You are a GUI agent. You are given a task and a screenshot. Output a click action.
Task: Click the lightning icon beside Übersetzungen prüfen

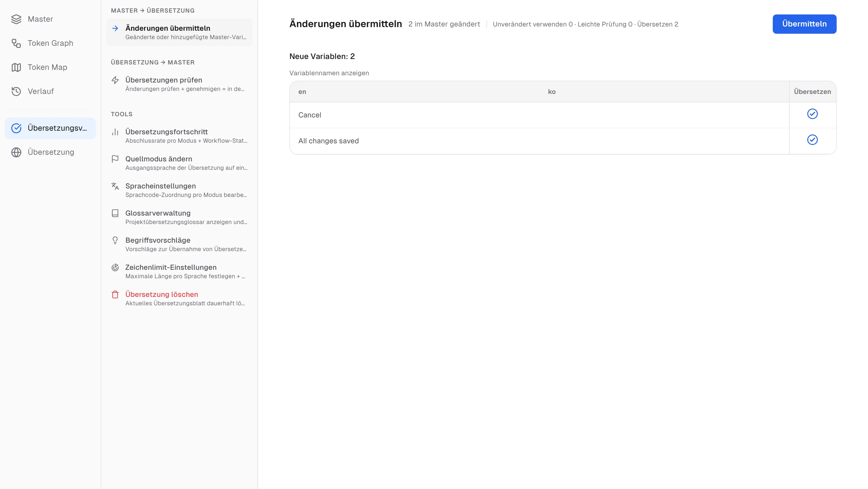115,80
